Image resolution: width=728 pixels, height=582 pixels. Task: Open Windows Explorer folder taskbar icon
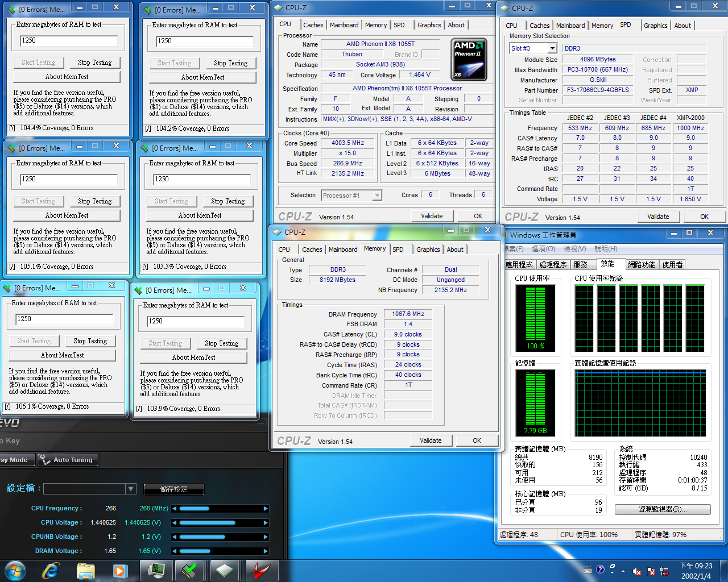85,570
